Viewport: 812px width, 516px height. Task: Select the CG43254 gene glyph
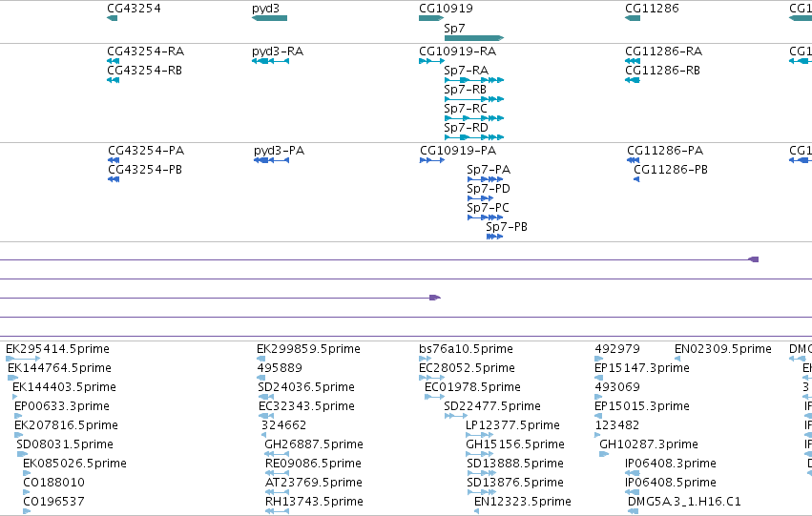[x=112, y=18]
